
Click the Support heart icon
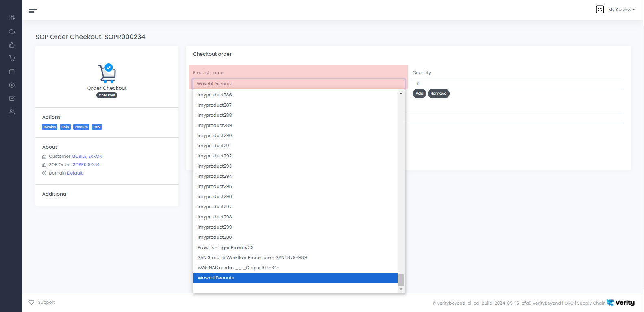pos(31,302)
